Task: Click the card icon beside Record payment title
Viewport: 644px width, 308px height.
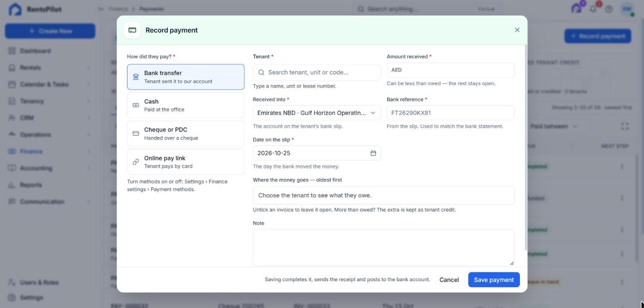Action: click(x=132, y=30)
